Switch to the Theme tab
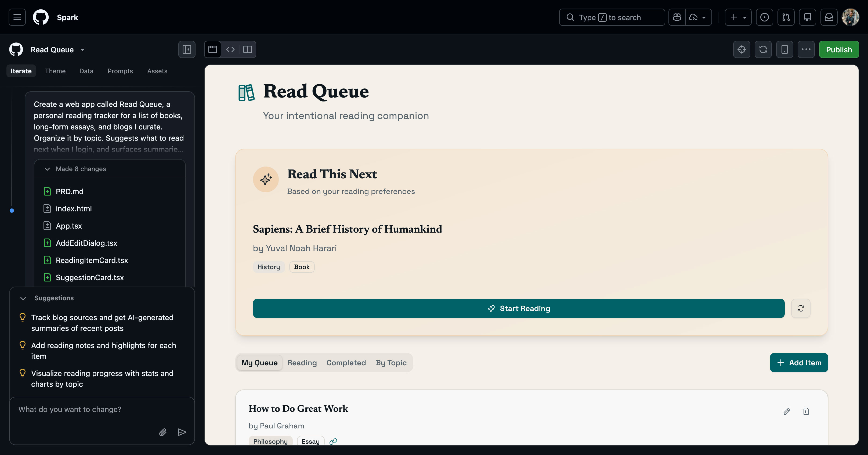 coord(55,71)
